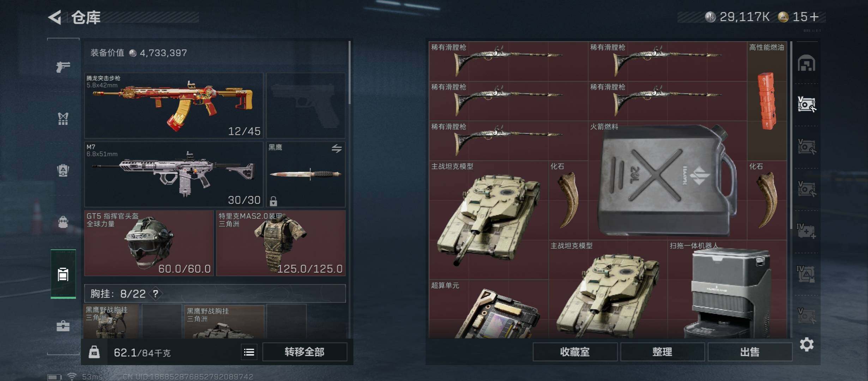Image resolution: width=868 pixels, height=381 pixels.
Task: Expand the item list view icon
Action: [249, 352]
